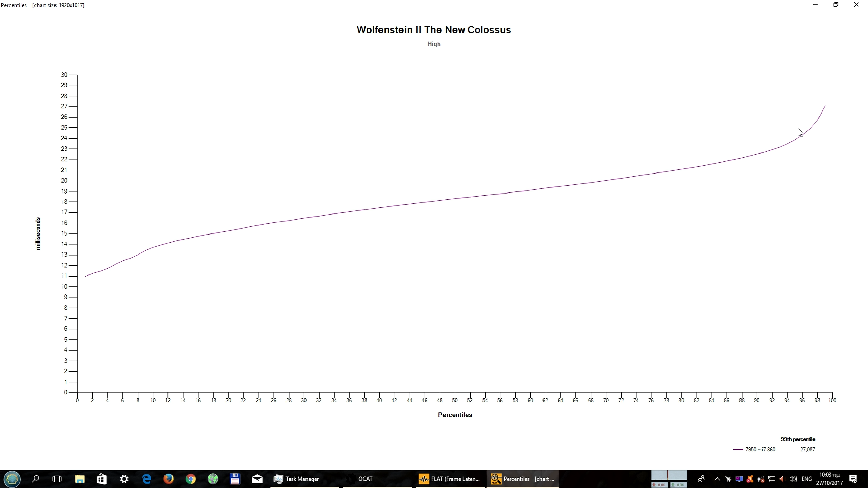Open the volume control tray icon
Screen dimensions: 868x488
point(793,479)
